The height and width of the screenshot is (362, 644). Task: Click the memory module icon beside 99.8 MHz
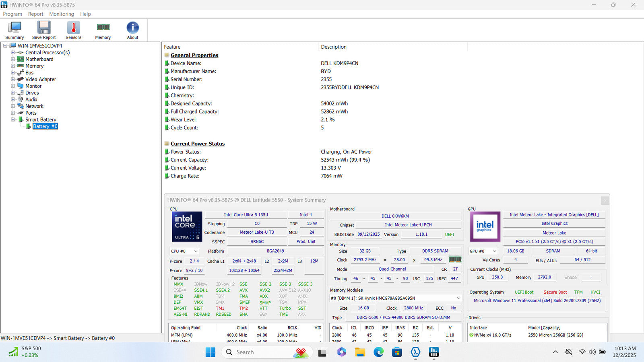[x=455, y=260]
